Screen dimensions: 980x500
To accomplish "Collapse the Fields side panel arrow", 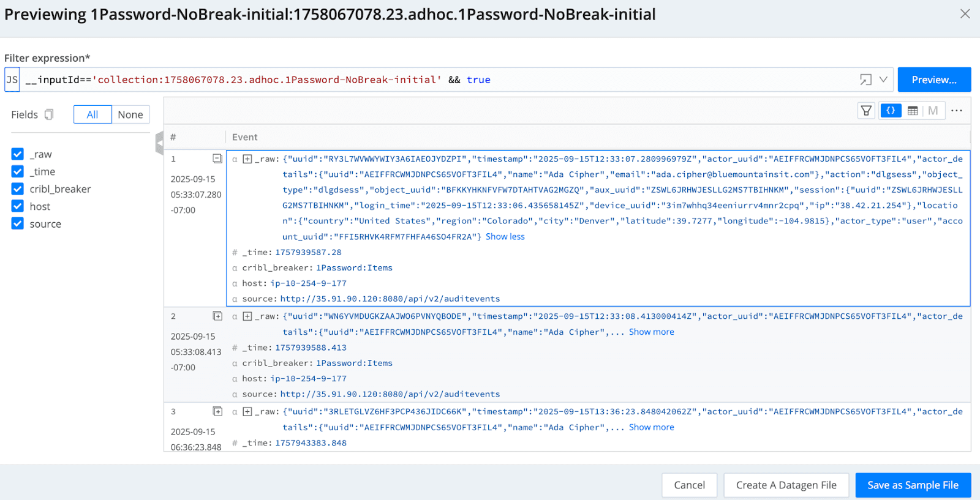I will (x=159, y=143).
